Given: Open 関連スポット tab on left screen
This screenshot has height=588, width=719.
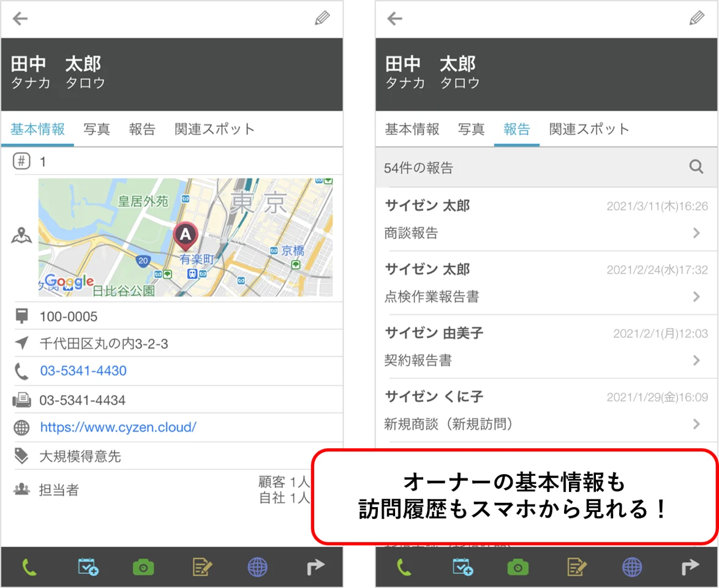Looking at the screenshot, I should click(214, 129).
